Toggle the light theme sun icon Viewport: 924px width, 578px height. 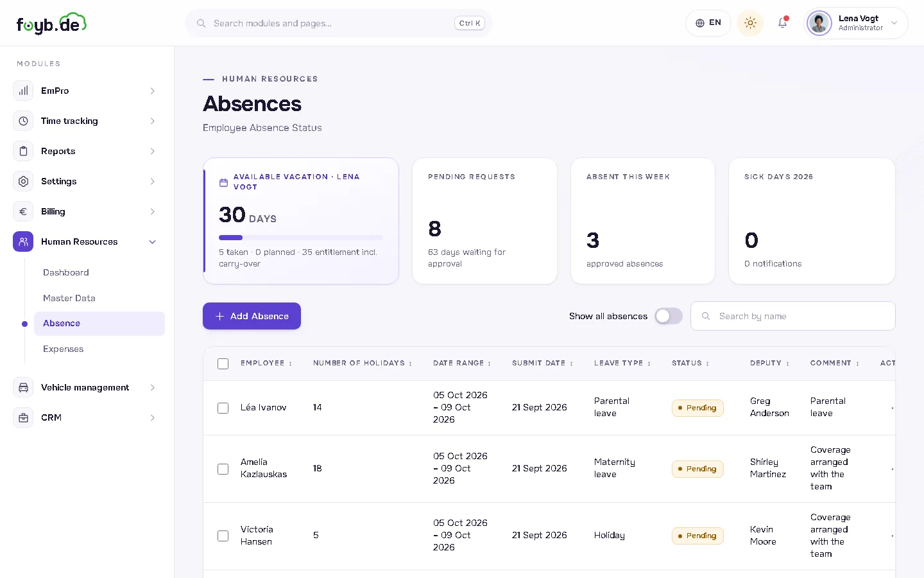click(750, 23)
